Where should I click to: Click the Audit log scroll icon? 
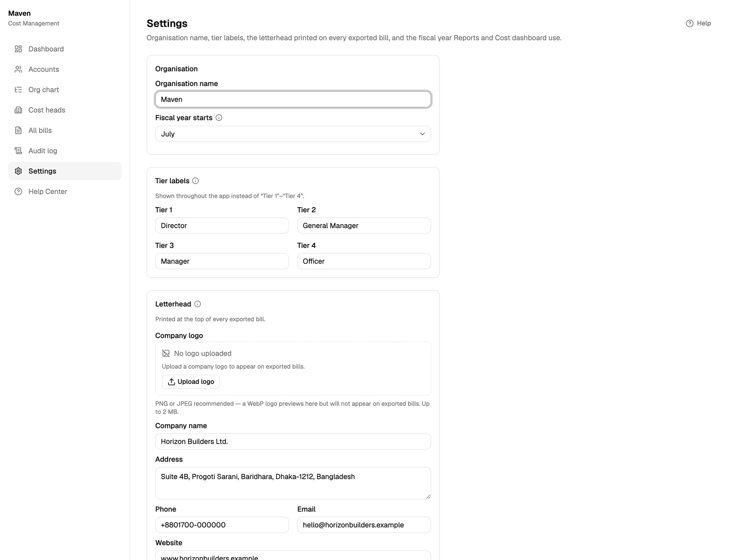[x=18, y=151]
